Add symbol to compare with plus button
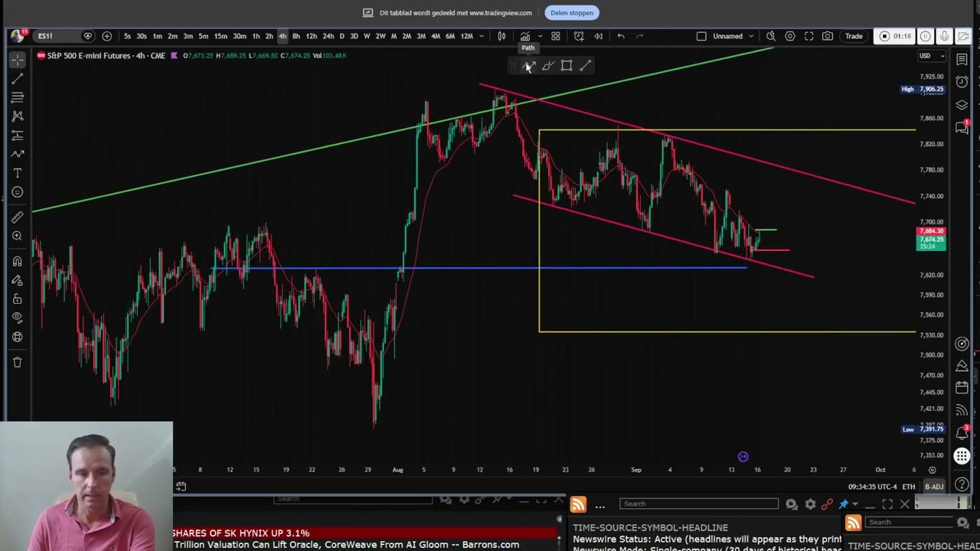The height and width of the screenshot is (551, 980). (106, 36)
